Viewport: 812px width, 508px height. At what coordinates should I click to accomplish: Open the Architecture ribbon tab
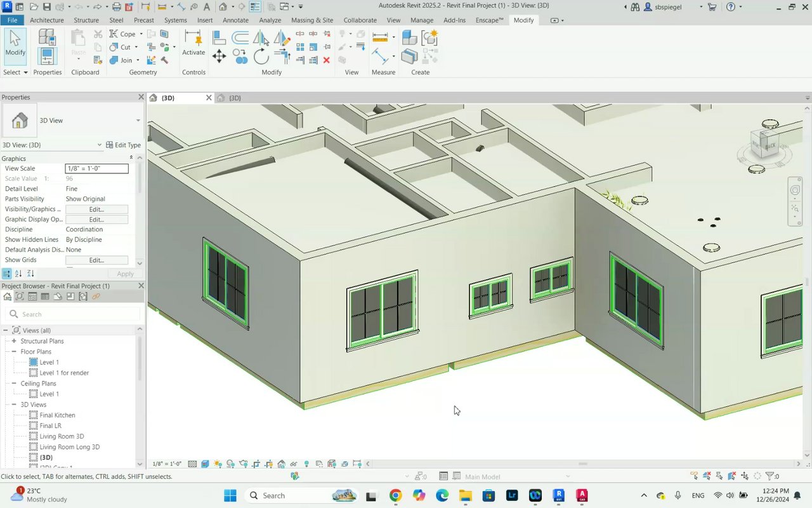point(47,20)
